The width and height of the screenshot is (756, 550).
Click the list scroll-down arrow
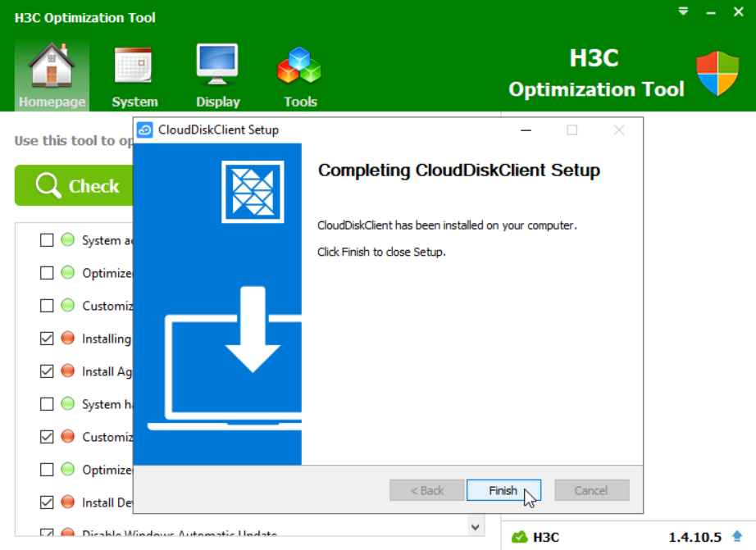pos(476,527)
